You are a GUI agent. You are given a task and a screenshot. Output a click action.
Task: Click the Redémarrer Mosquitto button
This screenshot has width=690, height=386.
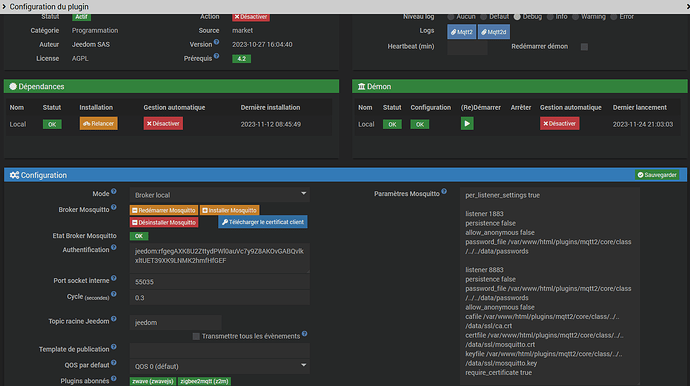pos(164,210)
